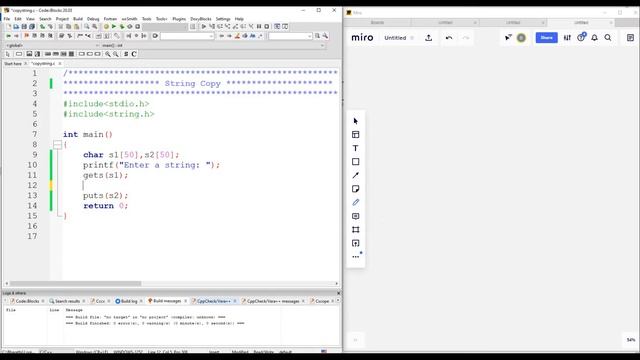The image size is (640, 360).
Task: Select the Miro Pen tool
Action: 356,202
